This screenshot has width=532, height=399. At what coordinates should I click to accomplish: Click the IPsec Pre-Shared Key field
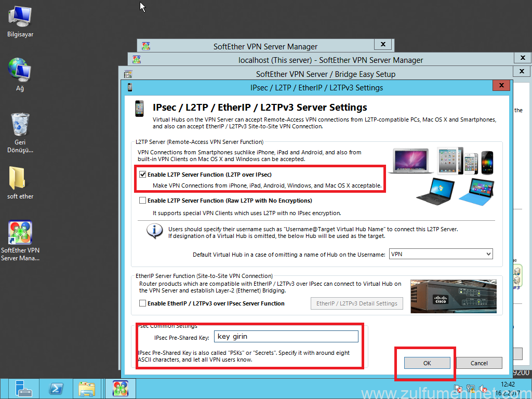286,337
